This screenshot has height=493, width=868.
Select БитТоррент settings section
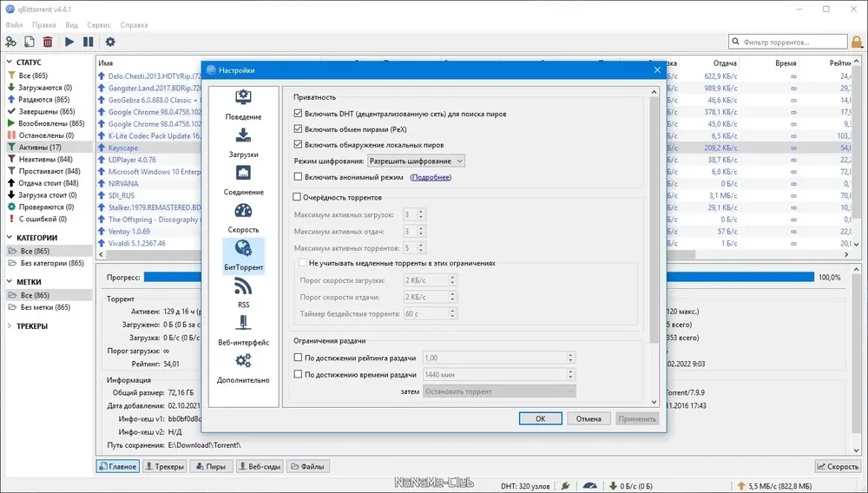point(244,256)
